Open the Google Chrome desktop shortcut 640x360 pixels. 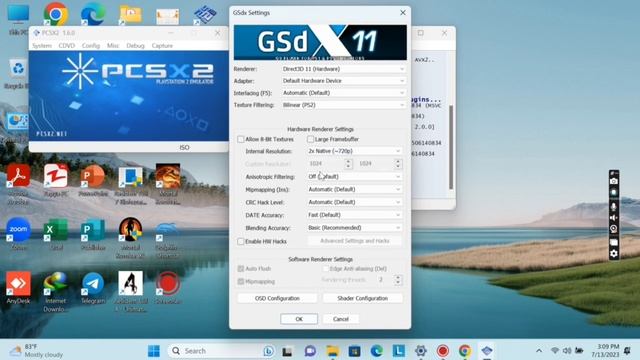pyautogui.click(x=56, y=15)
